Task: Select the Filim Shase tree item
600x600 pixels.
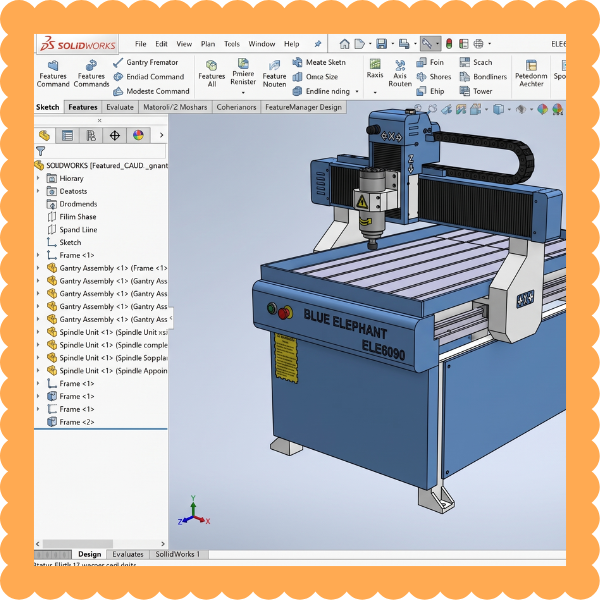Action: click(x=72, y=217)
